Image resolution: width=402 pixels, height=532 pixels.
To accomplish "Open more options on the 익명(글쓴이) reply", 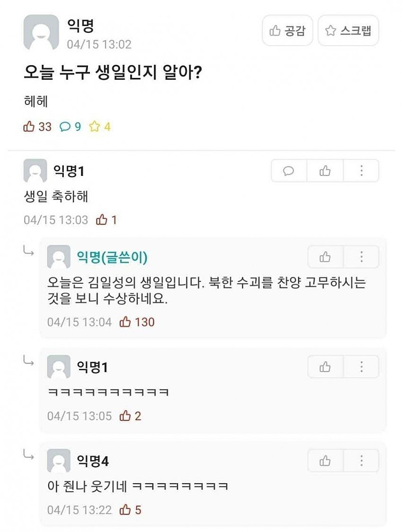I will [361, 257].
